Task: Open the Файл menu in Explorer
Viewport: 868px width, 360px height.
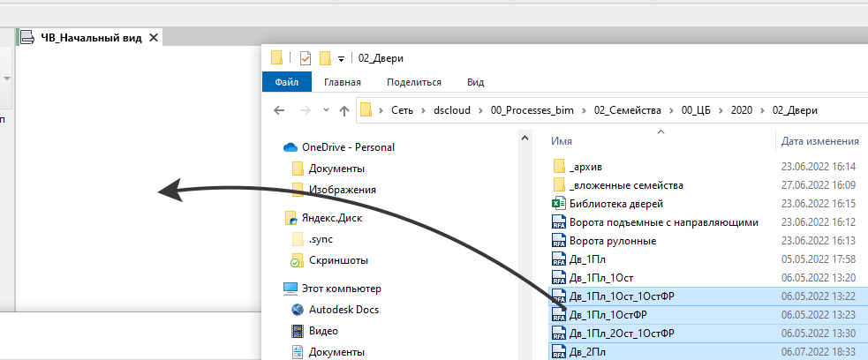Action: tap(286, 82)
